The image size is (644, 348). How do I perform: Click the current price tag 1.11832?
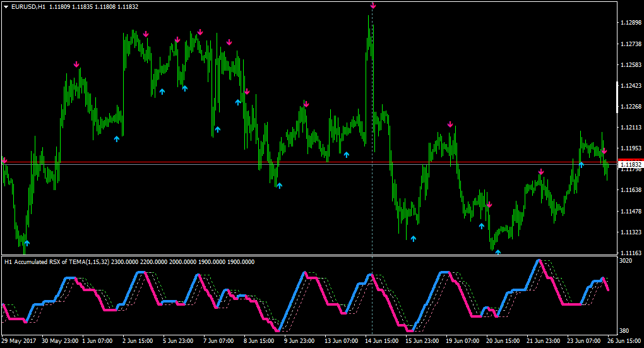(x=631, y=164)
